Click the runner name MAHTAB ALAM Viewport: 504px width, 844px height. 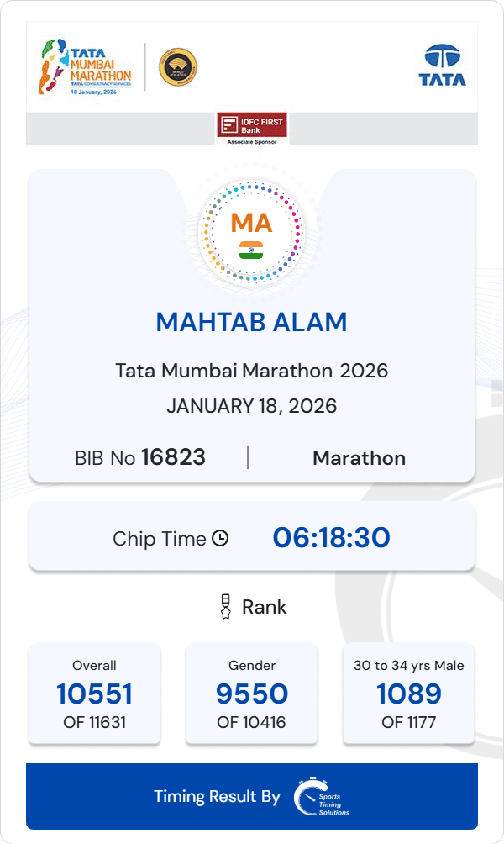(252, 322)
